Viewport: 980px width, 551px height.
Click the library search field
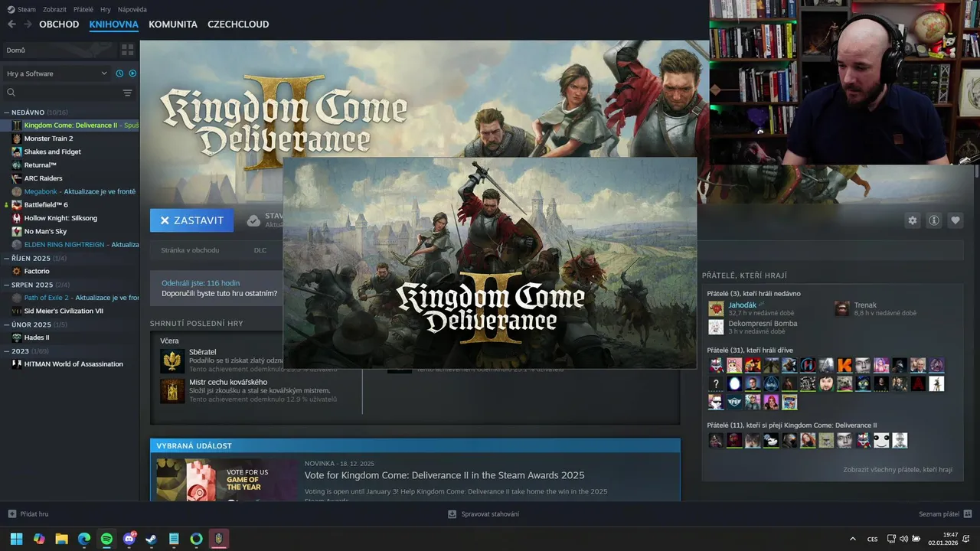tap(61, 93)
